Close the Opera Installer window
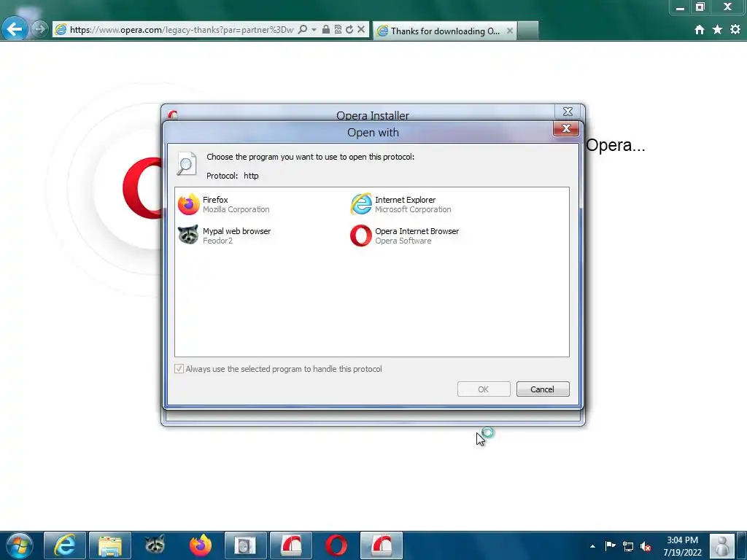Screen dimensions: 747x560 (568, 112)
